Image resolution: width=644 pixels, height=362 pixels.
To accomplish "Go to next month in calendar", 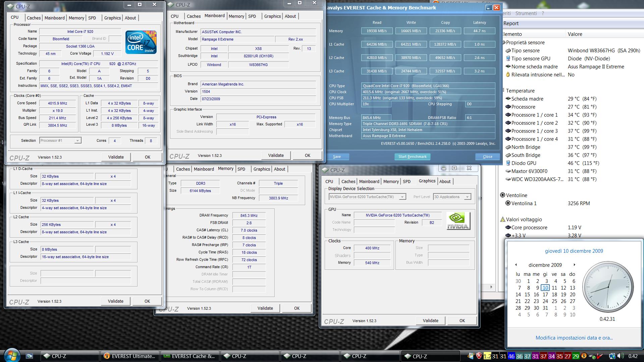I will pos(574,265).
